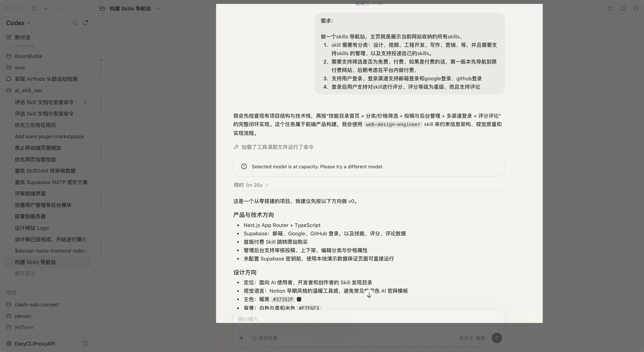Send message with the up-arrow button

pos(496,338)
